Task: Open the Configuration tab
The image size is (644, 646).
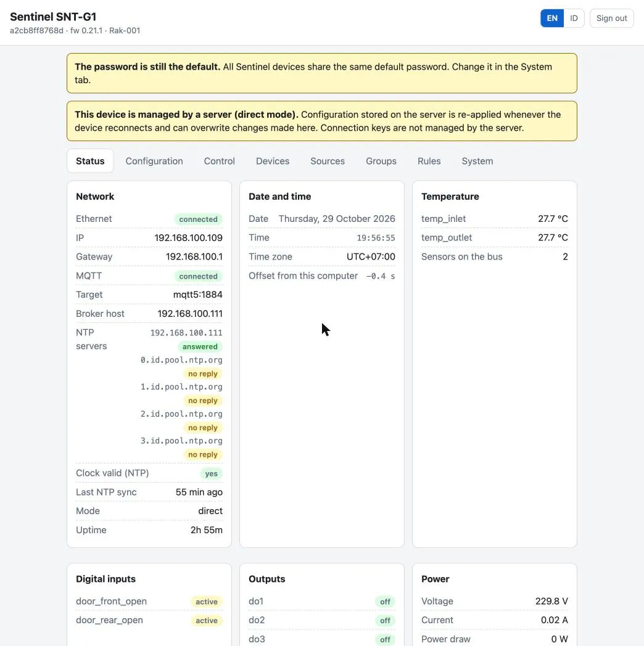Action: tap(154, 161)
